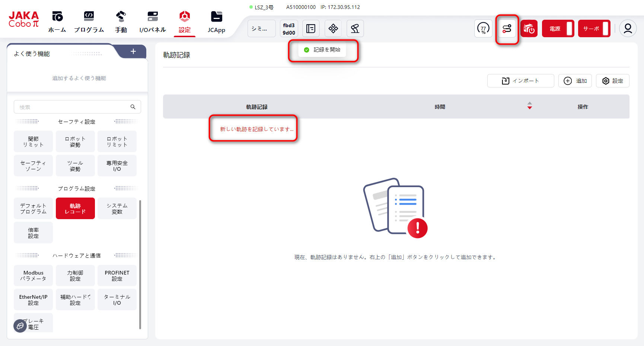Open the 関節リミット safety setting
Image resolution: width=644 pixels, height=346 pixels.
[34, 142]
